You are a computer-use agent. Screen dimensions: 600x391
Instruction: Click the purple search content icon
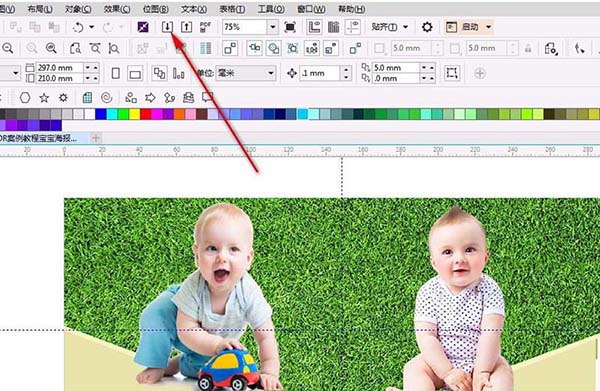[143, 27]
